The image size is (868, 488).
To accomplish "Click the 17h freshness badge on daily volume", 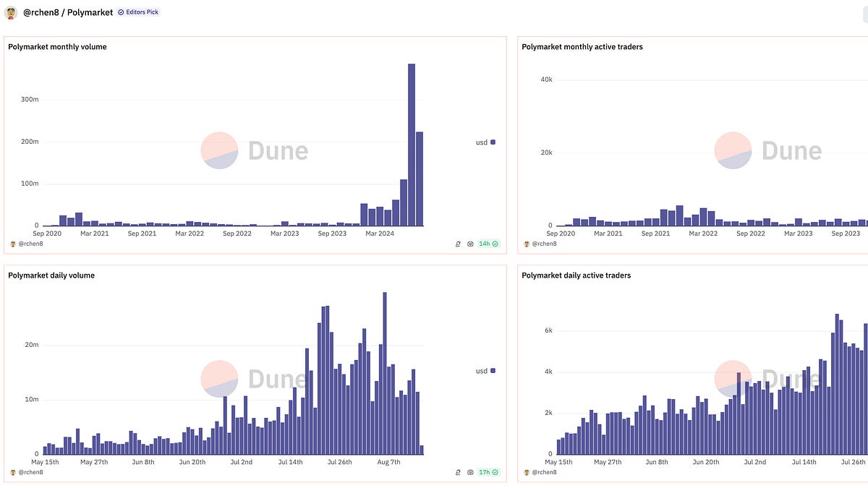I will pyautogui.click(x=488, y=472).
